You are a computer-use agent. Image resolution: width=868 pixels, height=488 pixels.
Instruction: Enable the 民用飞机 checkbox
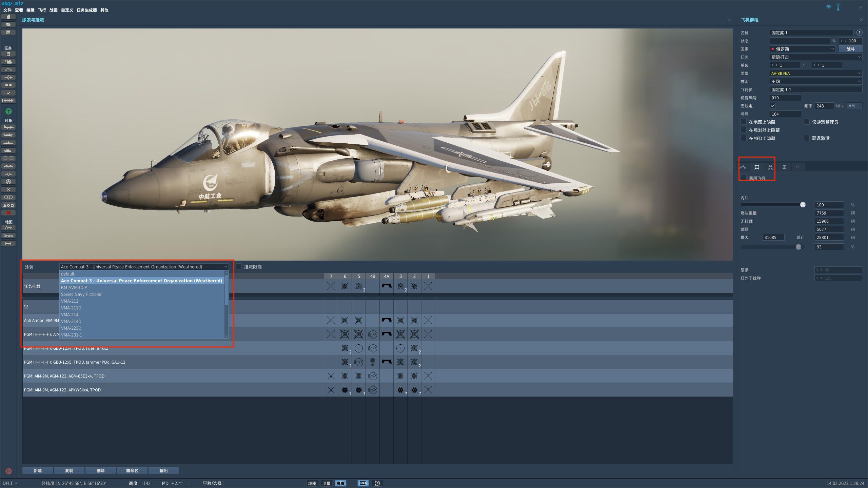[x=744, y=177]
